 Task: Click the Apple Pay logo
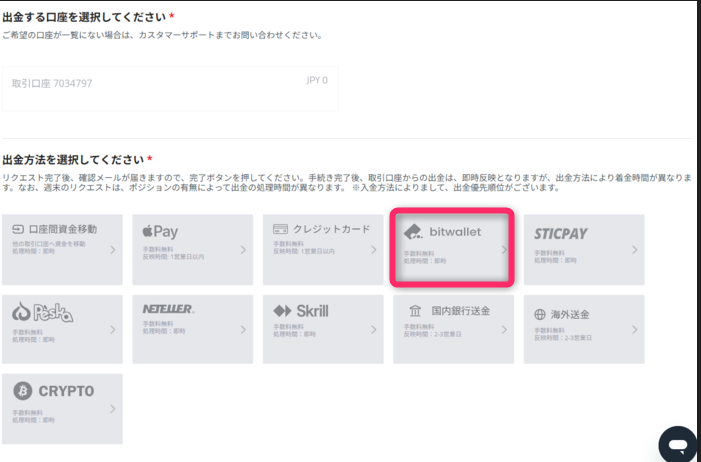(x=160, y=231)
